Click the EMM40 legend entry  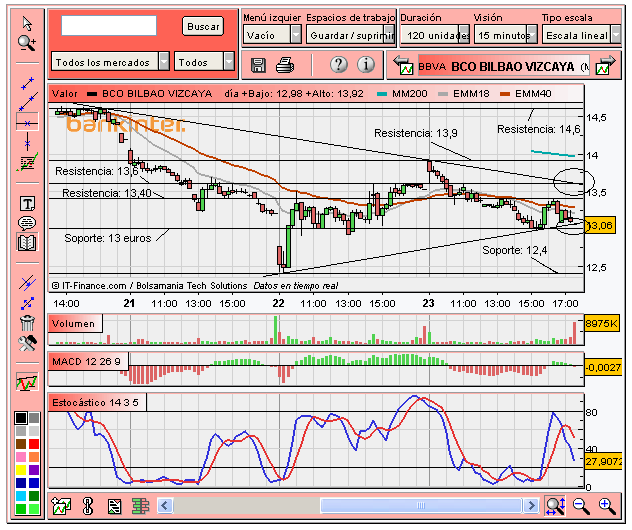click(x=526, y=94)
